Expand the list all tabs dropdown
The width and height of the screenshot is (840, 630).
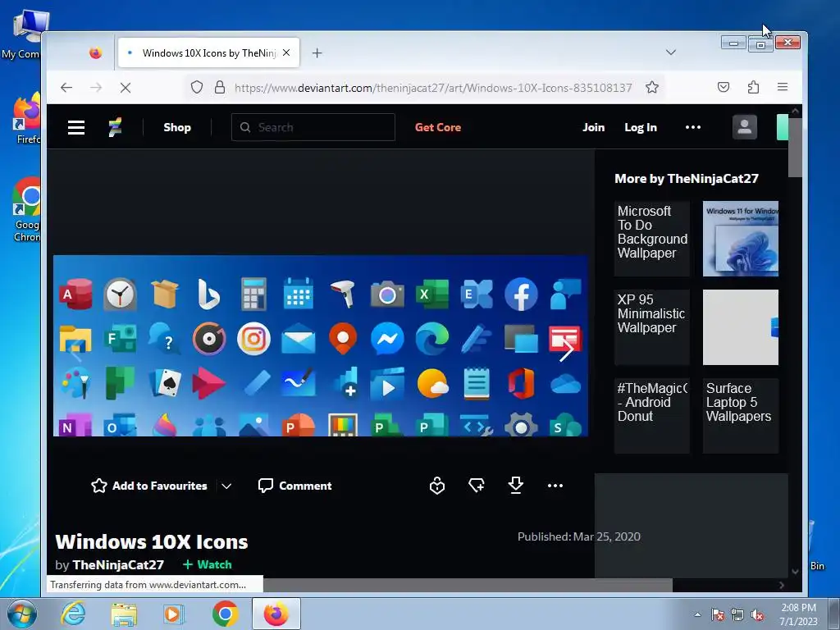tap(671, 52)
